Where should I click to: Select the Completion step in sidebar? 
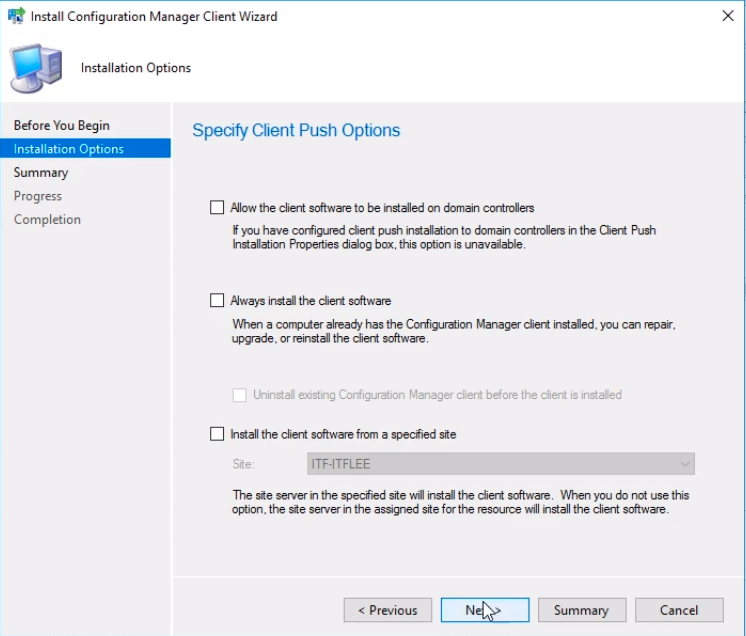pos(47,219)
